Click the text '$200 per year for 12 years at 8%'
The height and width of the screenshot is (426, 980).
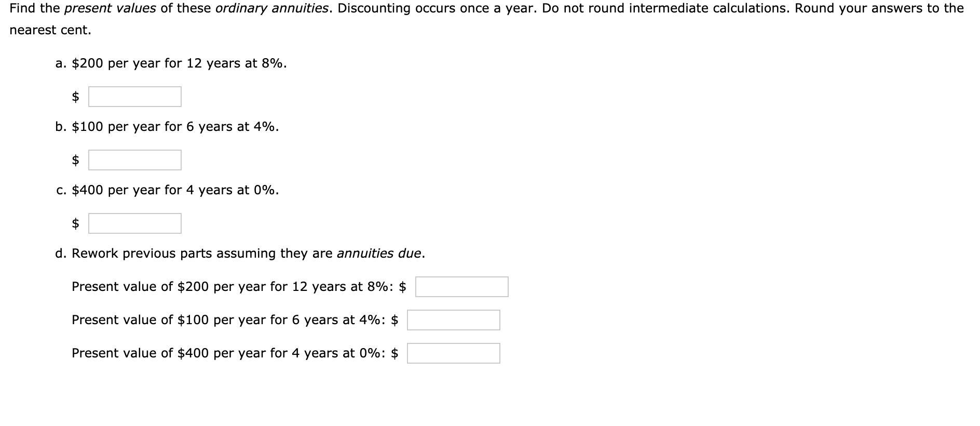pos(178,63)
